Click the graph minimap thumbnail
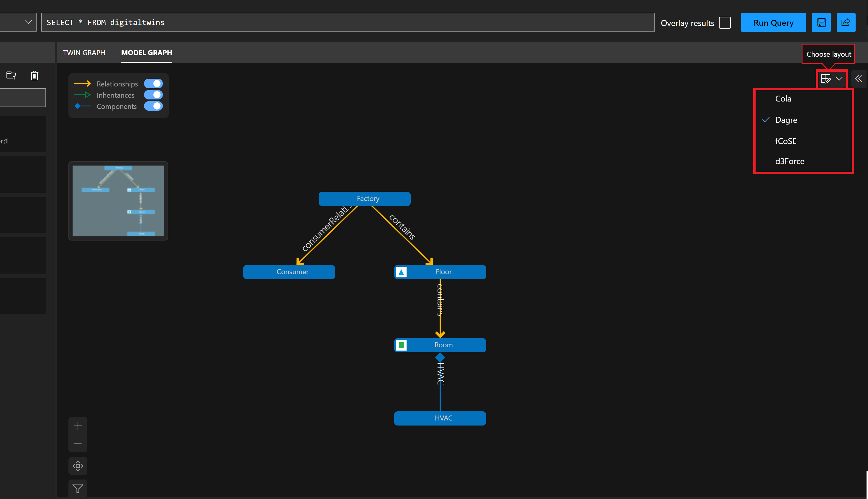 coord(118,200)
